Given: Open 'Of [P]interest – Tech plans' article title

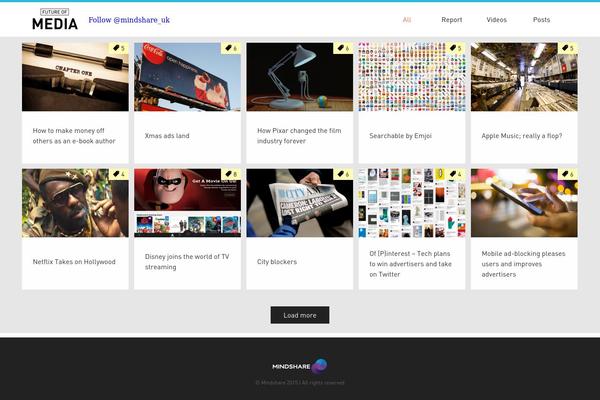Looking at the screenshot, I should click(x=410, y=264).
